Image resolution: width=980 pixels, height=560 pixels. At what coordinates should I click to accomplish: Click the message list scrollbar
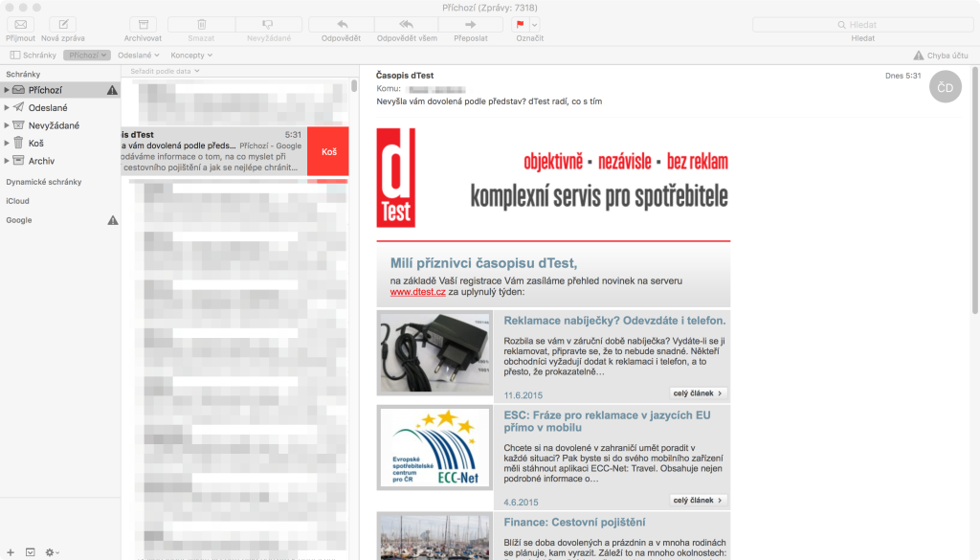point(354,85)
